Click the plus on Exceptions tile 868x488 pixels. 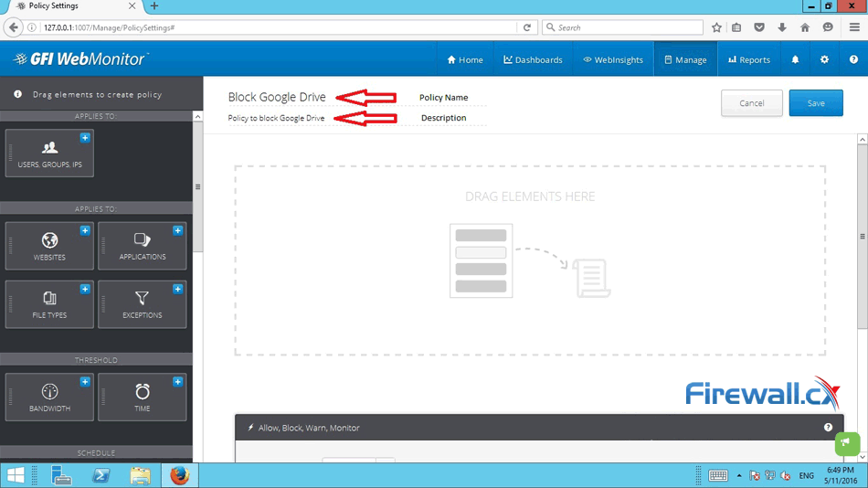coord(177,289)
